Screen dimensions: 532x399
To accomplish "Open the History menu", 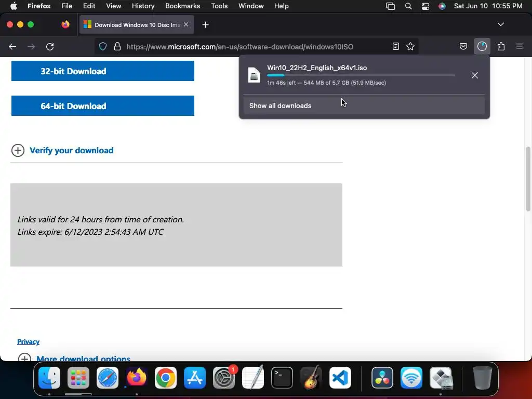I will (143, 6).
